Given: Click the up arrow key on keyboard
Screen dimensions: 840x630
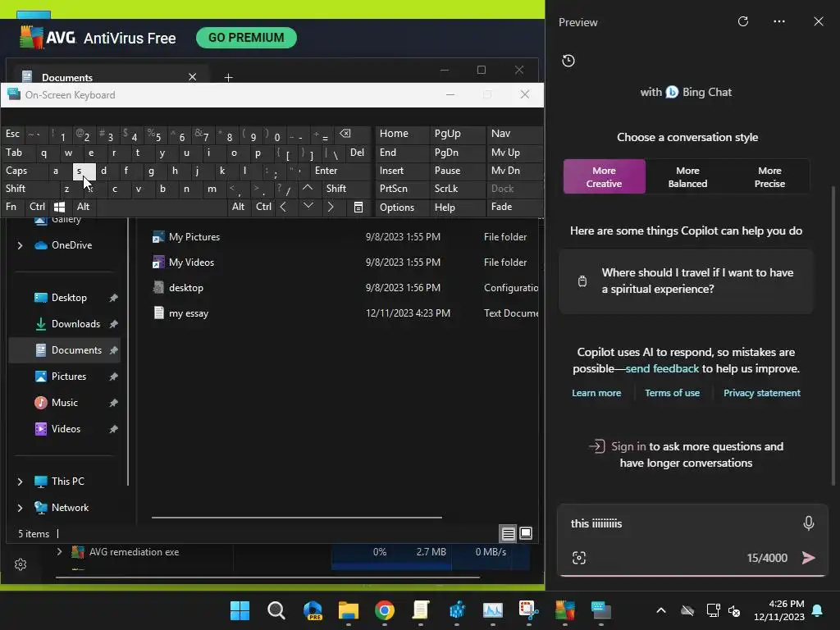Looking at the screenshot, I should [308, 188].
